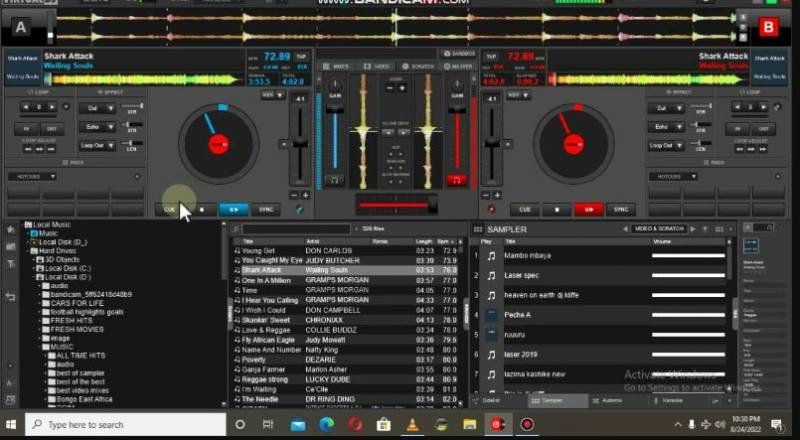Switch to the MIXER tab
The height and width of the screenshot is (440, 800).
pos(336,66)
